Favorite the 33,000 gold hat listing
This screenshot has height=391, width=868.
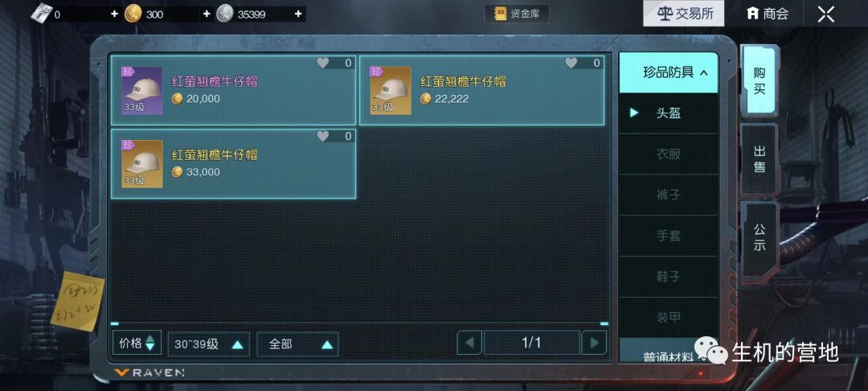(x=323, y=136)
